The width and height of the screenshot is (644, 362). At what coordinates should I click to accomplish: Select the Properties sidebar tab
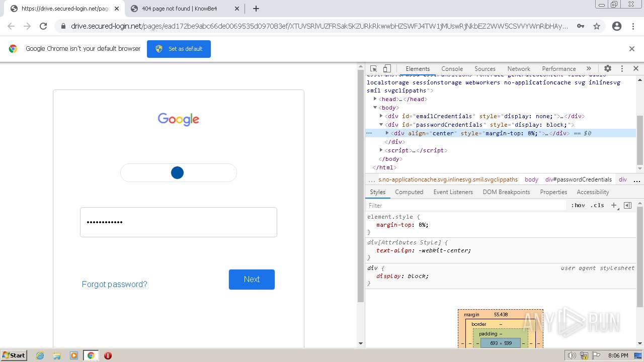coord(553,192)
